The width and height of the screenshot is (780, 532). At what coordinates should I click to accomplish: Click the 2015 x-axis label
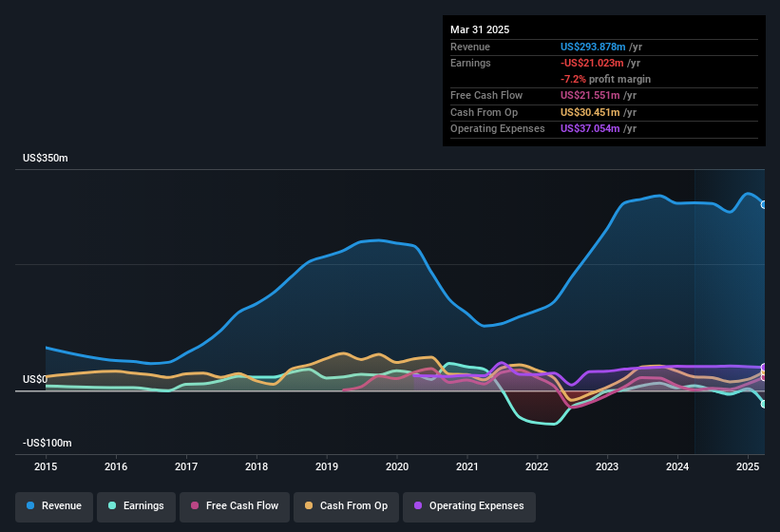pyautogui.click(x=46, y=466)
